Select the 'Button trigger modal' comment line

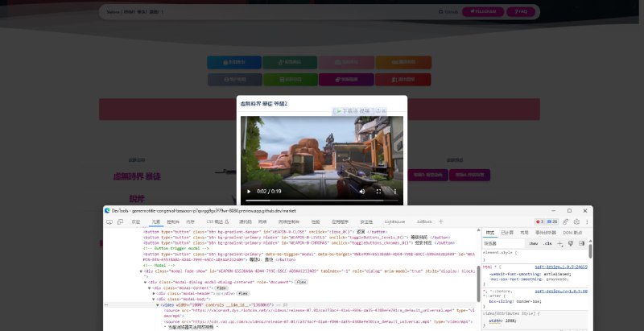coord(176,249)
